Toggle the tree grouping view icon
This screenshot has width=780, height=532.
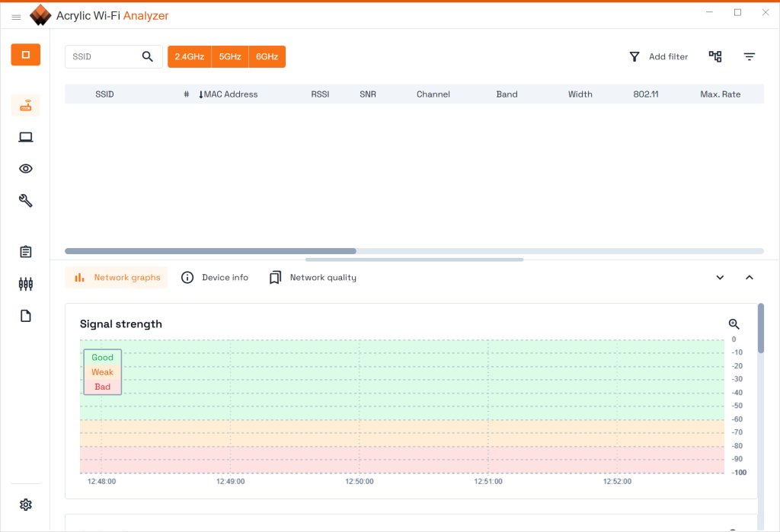(715, 56)
